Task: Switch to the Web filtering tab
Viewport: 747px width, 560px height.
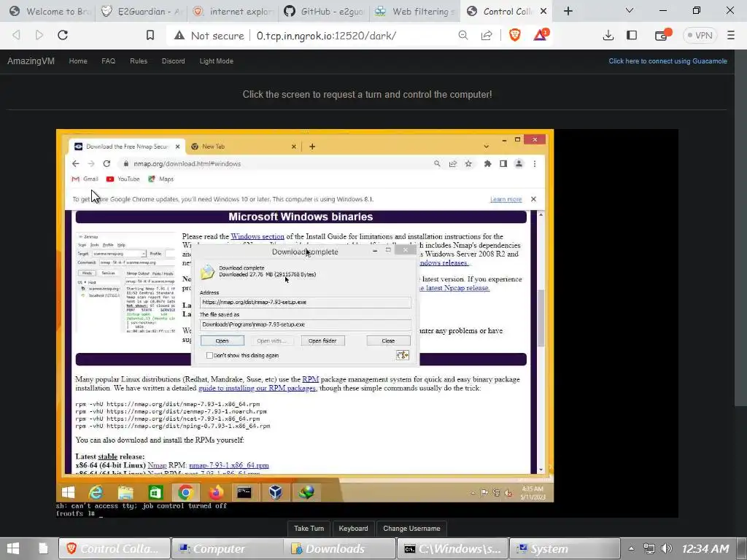Action: click(x=414, y=11)
